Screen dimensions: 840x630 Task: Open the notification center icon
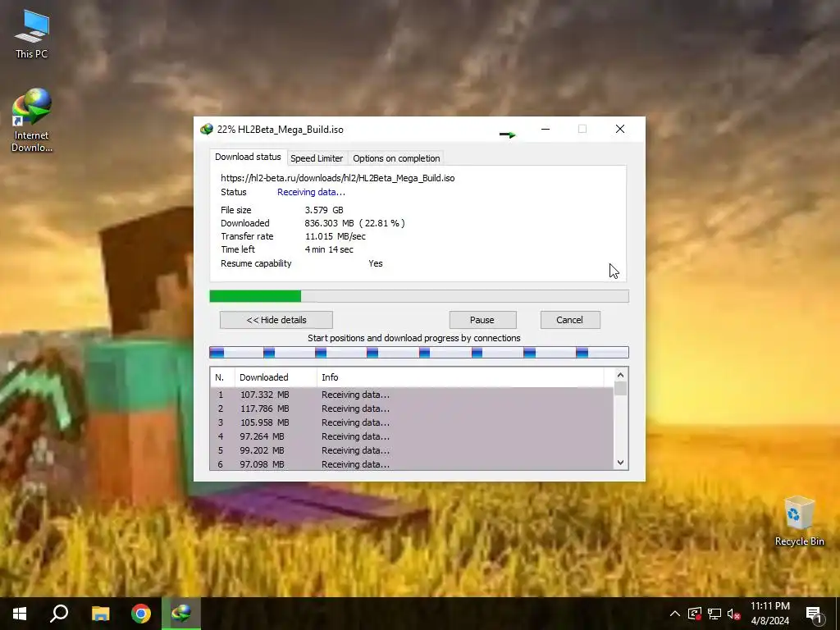[814, 614]
